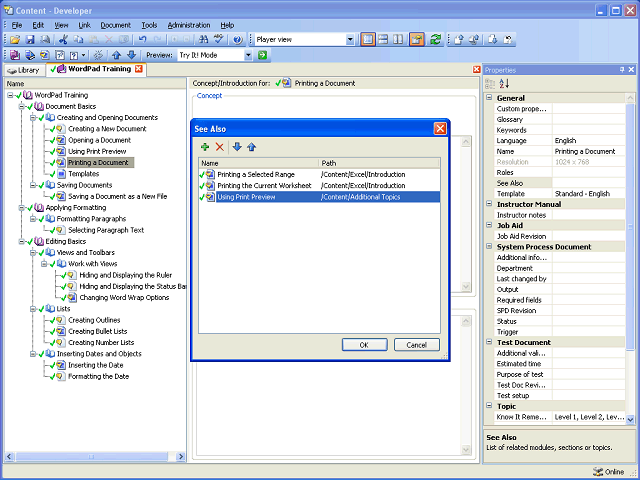Image resolution: width=640 pixels, height=480 pixels.
Task: Click the Undo arrow icon
Action: (142, 40)
